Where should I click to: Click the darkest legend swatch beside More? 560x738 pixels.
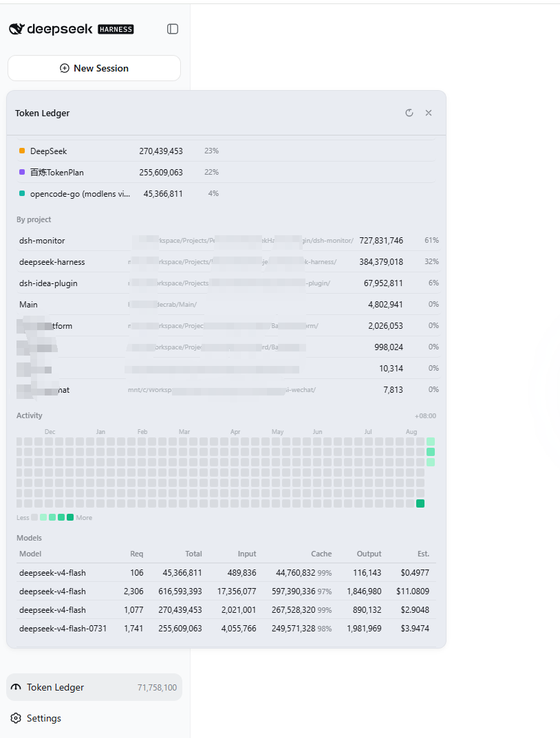70,517
